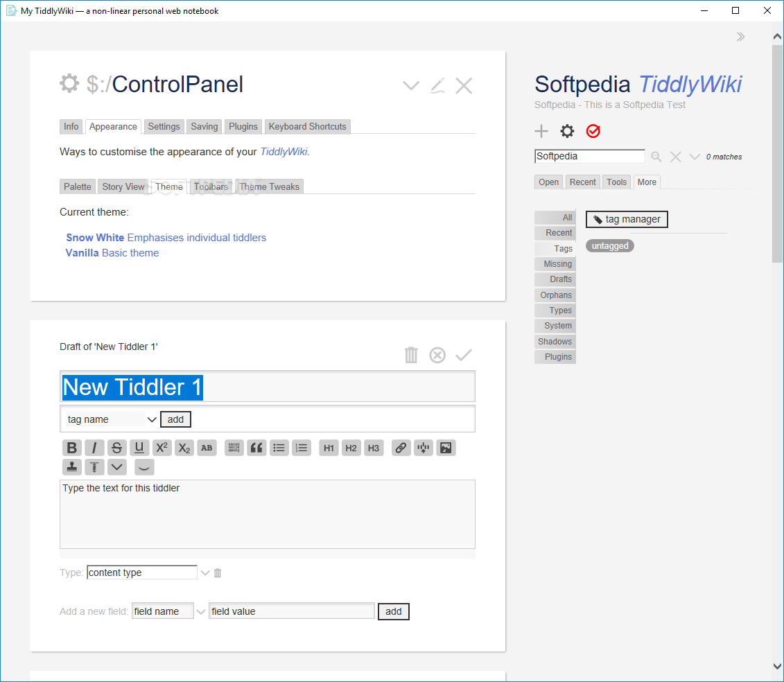Screen dimensions: 784x682
Task: Apply monospaced AB formatting
Action: click(207, 448)
